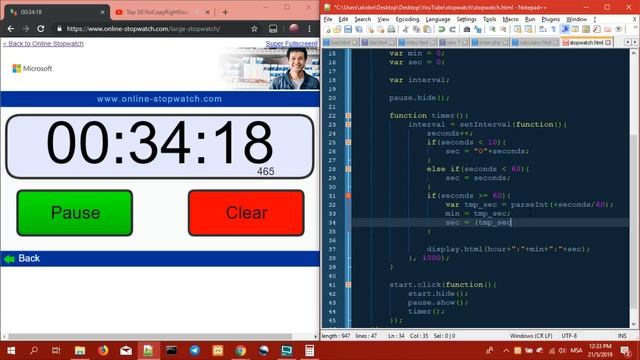Click the Print icon in Notepad++ toolbar
The height and width of the screenshot is (360, 640).
click(391, 29)
